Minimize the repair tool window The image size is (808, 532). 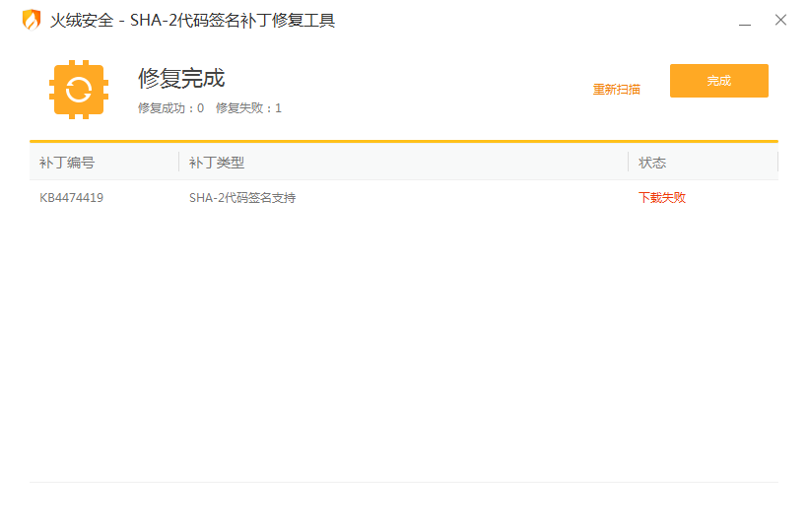[745, 21]
